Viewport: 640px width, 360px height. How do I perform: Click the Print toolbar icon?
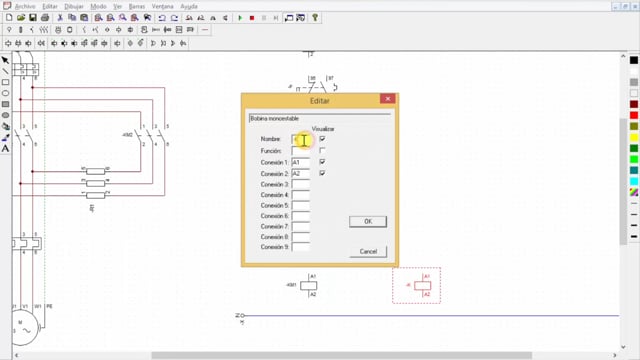pyautogui.click(x=45, y=18)
